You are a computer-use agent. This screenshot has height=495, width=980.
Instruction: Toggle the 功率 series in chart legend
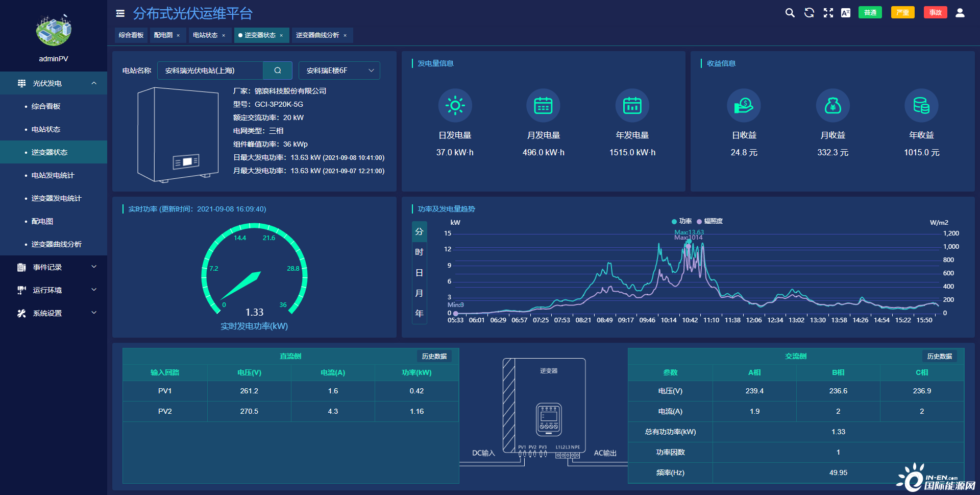click(682, 221)
